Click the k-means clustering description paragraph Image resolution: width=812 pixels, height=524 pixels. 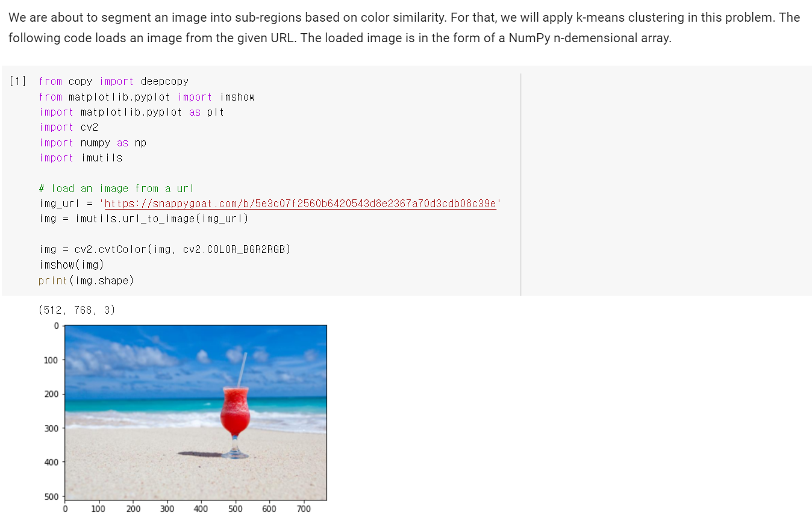[x=404, y=28]
